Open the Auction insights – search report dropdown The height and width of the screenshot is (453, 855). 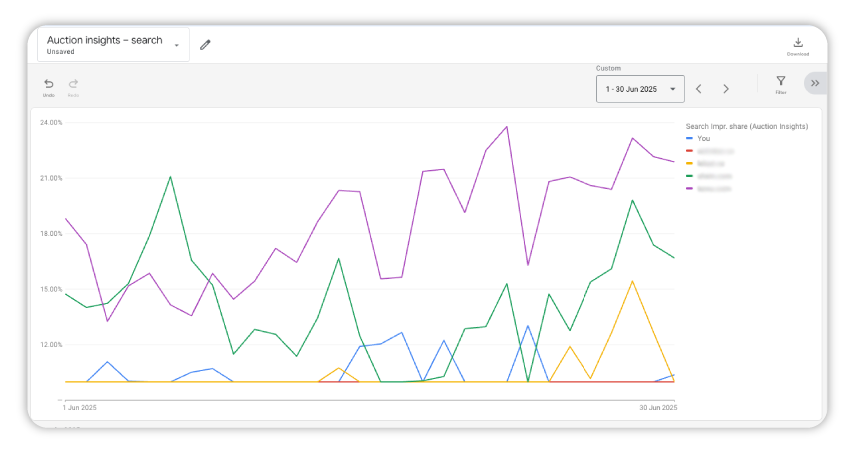[113, 45]
